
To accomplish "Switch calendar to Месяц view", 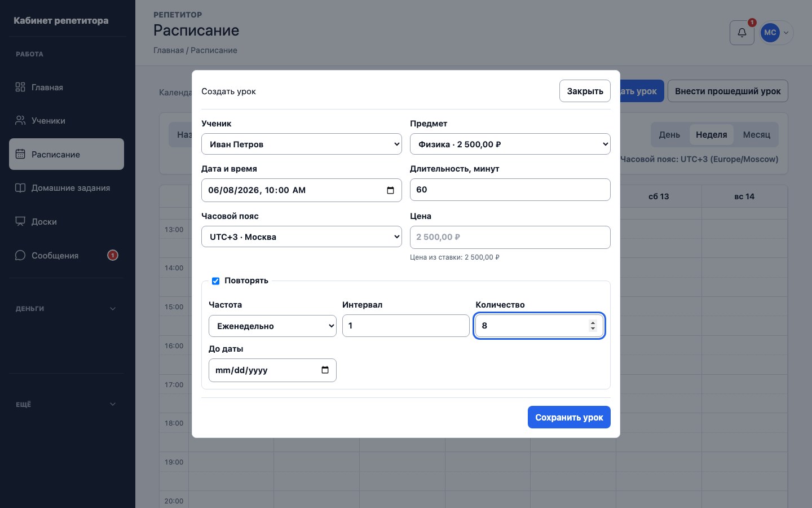I will pos(757,135).
